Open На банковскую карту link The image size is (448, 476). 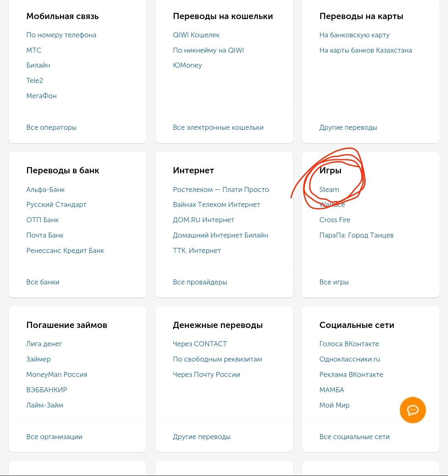[354, 35]
